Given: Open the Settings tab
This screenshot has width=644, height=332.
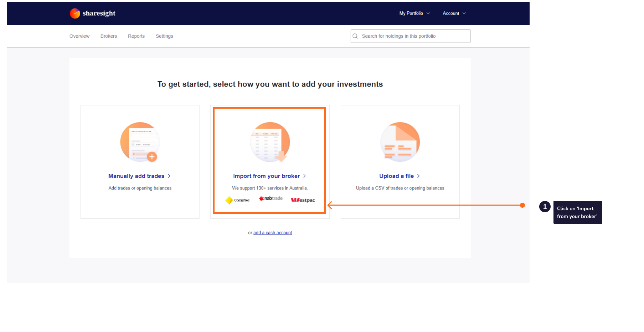Looking at the screenshot, I should click(164, 36).
